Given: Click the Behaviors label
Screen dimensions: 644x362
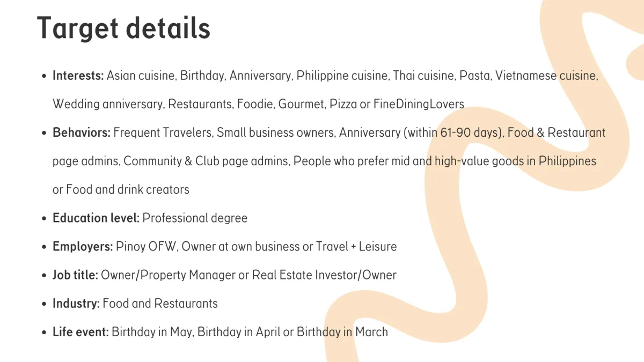Looking at the screenshot, I should (82, 132).
